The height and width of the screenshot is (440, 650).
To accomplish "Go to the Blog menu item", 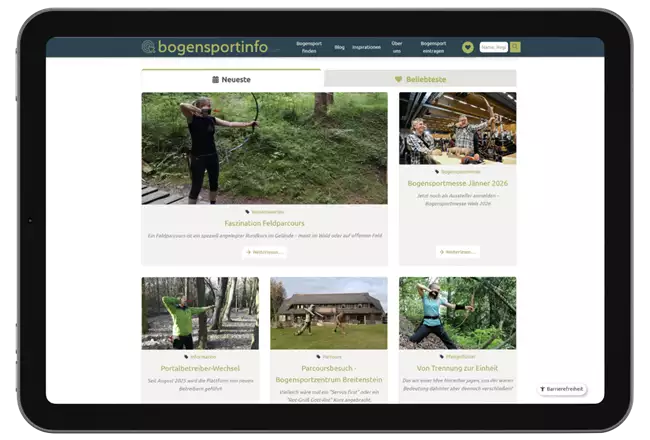I will coord(339,47).
